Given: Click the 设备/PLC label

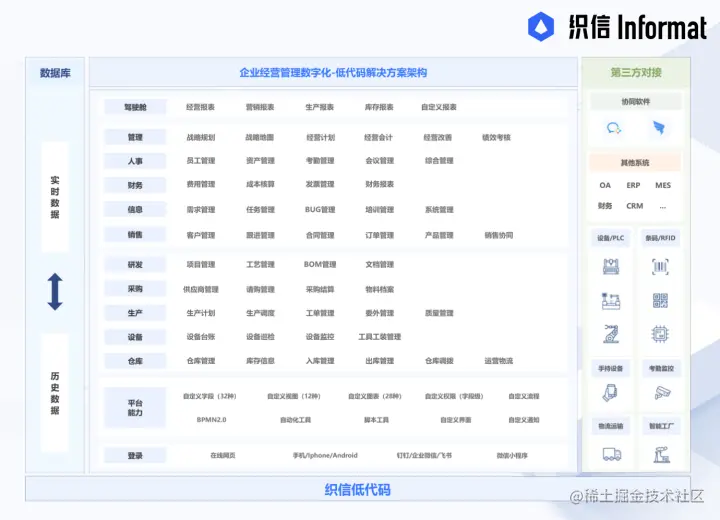Looking at the screenshot, I should [610, 238].
